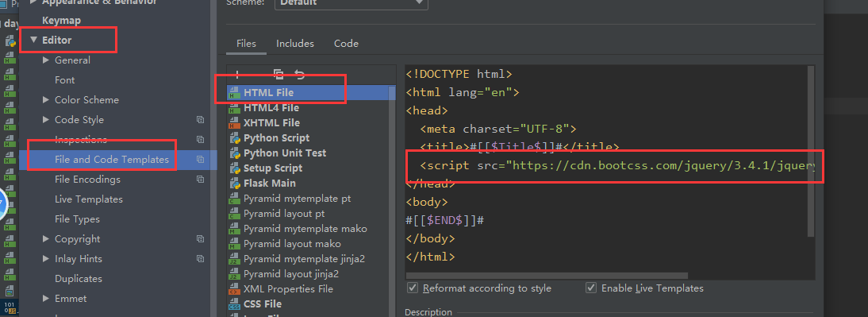The height and width of the screenshot is (317, 868).
Task: Click the Setup Script file icon
Action: click(234, 168)
